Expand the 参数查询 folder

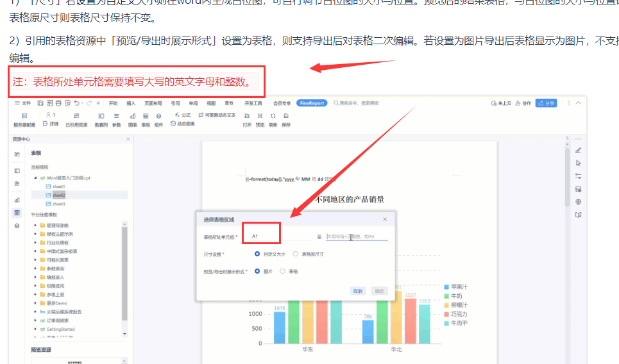(x=35, y=269)
